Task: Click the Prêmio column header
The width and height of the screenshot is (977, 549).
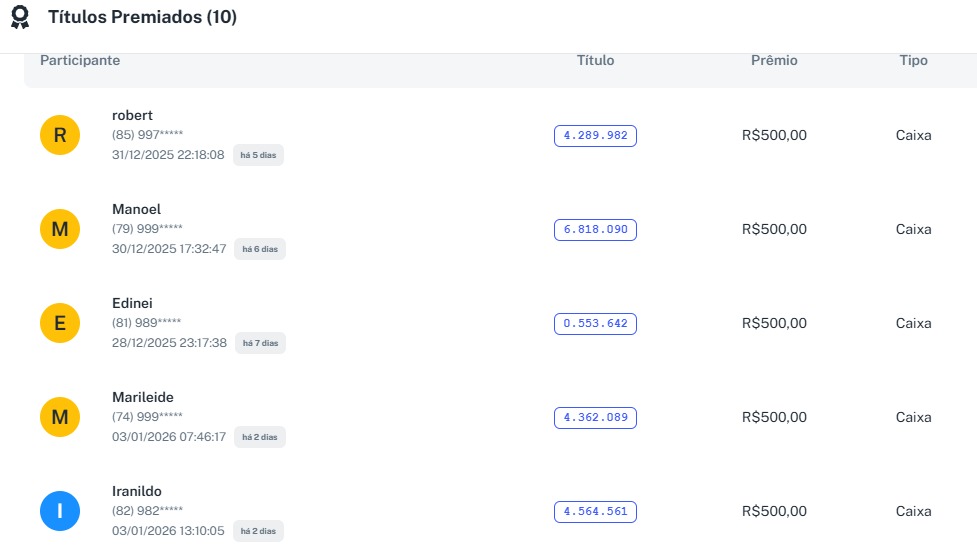Action: [774, 61]
